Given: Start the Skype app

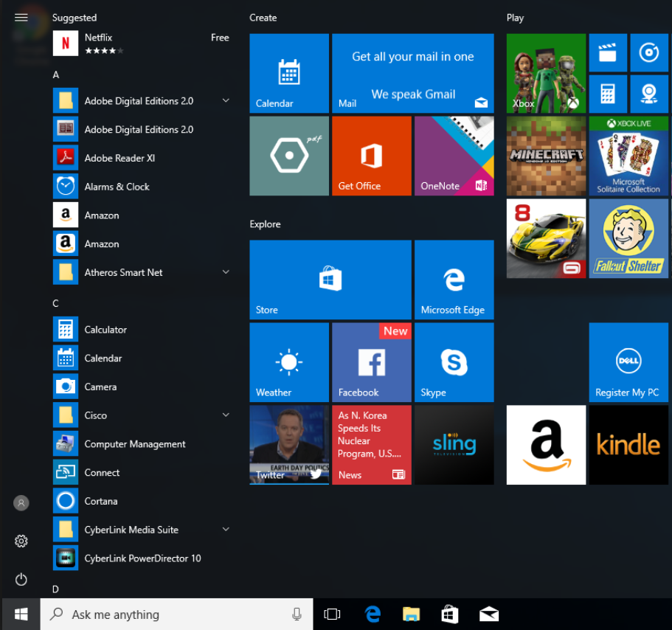Looking at the screenshot, I should [454, 362].
